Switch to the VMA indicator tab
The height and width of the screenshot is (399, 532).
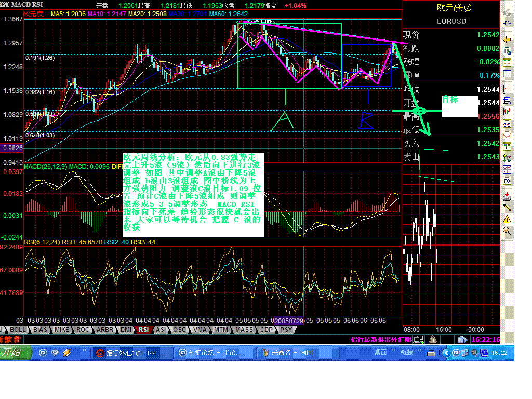[200, 330]
